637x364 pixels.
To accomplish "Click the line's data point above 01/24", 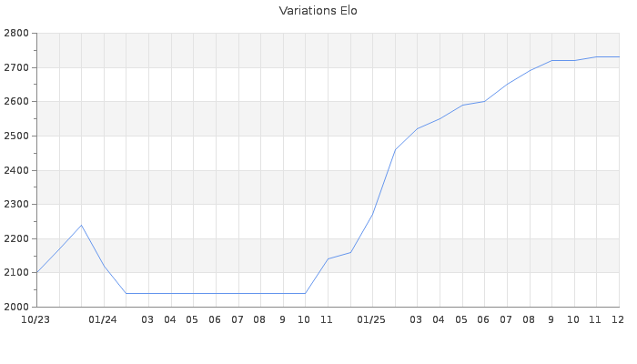I will [104, 266].
